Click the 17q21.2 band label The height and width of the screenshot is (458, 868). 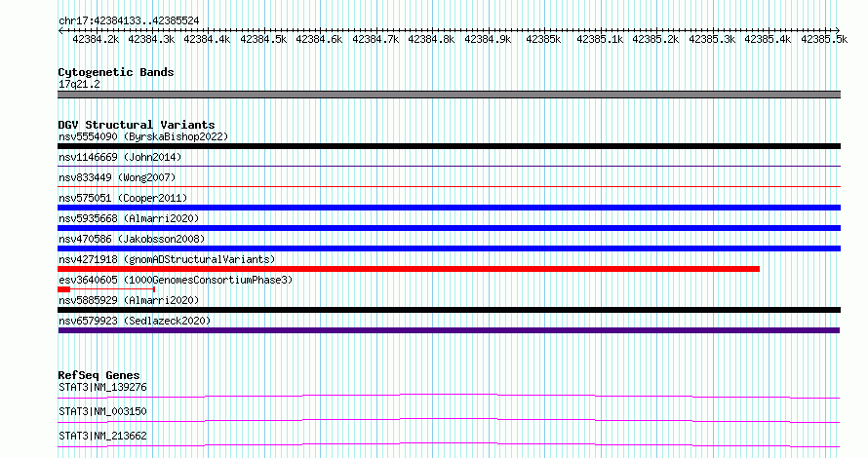pyautogui.click(x=79, y=85)
